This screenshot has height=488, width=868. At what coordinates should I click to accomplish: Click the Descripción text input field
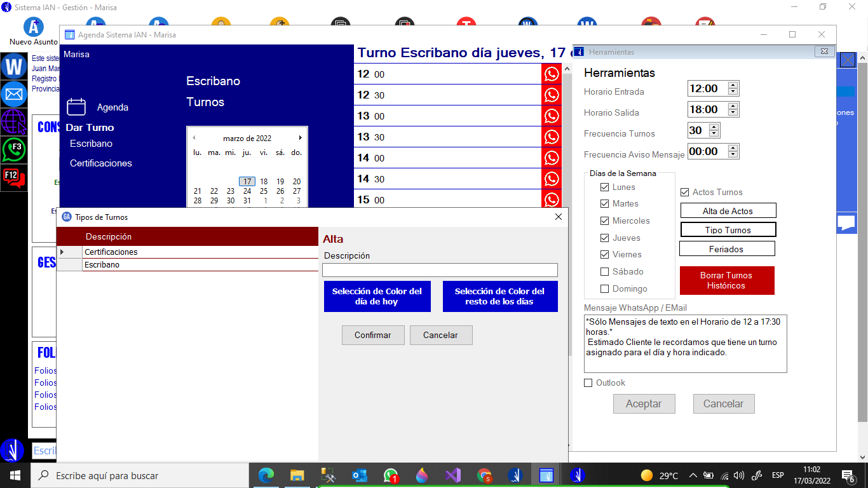440,270
